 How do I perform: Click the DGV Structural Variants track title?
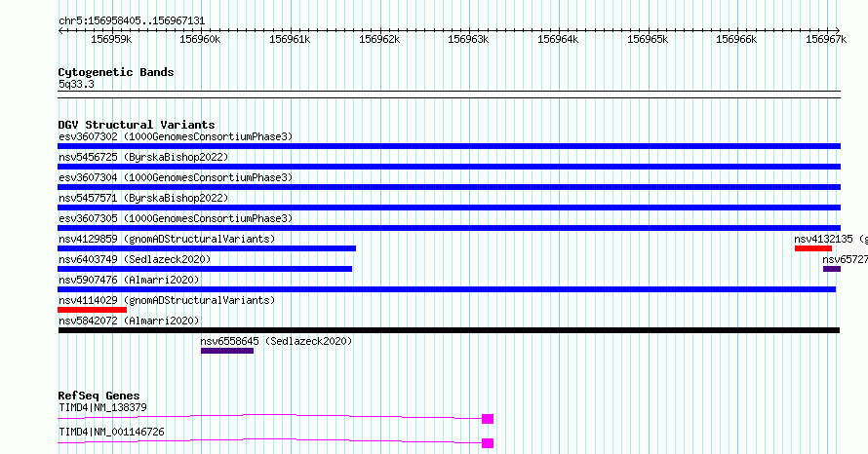(137, 125)
